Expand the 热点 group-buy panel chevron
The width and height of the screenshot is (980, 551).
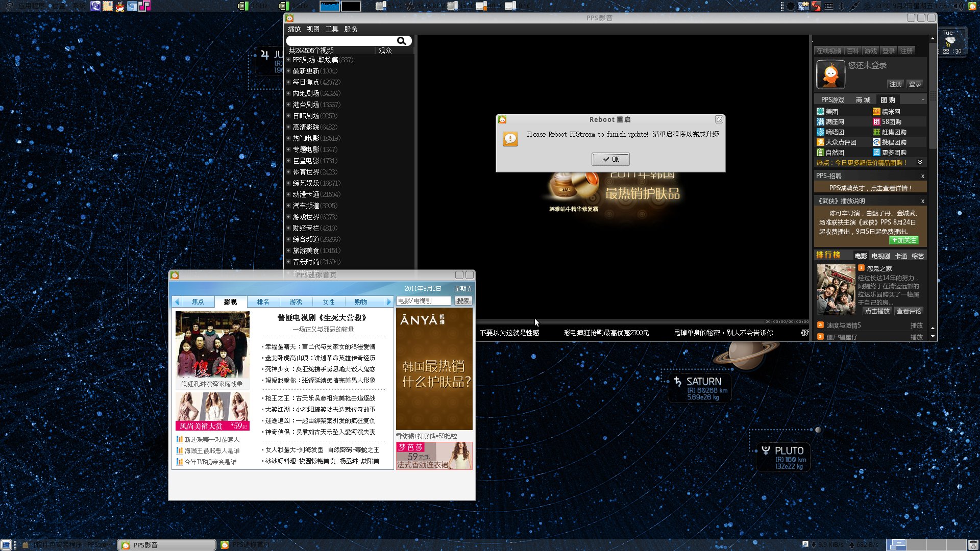pos(920,162)
